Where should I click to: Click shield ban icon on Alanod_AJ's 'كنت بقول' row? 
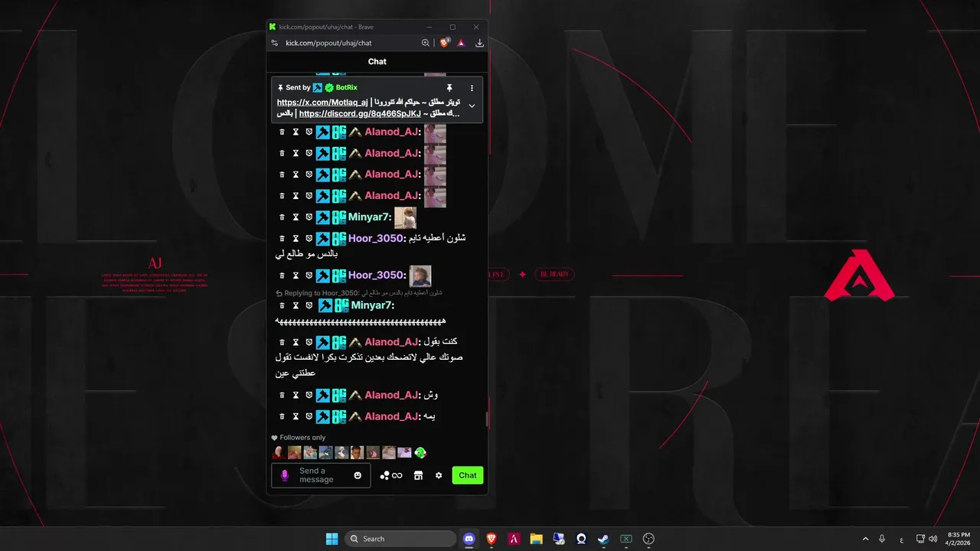pyautogui.click(x=309, y=342)
